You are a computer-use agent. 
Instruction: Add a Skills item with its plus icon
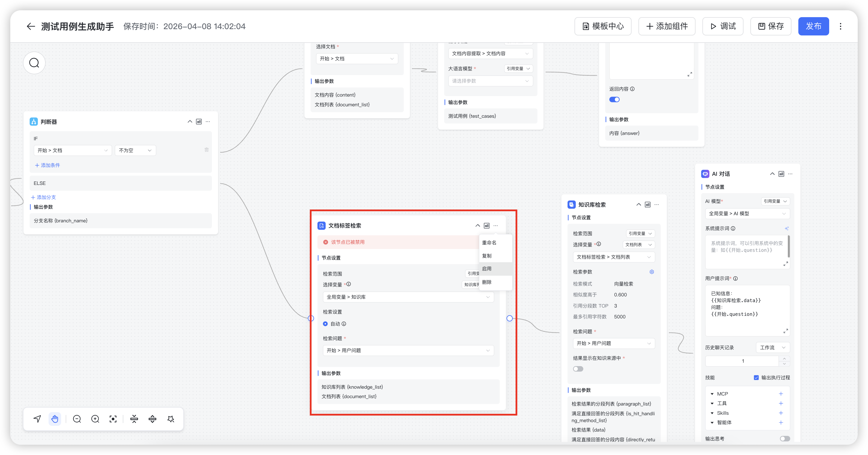coord(781,413)
